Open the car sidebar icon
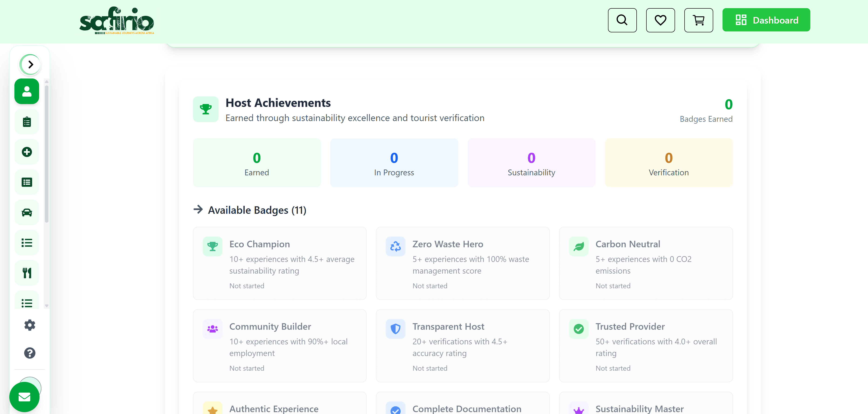Screen dimensions: 868x414 coord(27,212)
